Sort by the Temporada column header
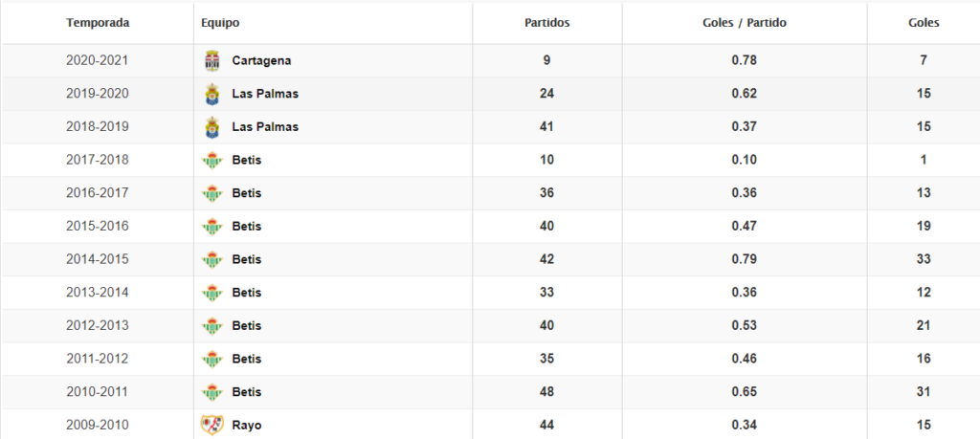This screenshot has height=439, width=980. tap(98, 22)
